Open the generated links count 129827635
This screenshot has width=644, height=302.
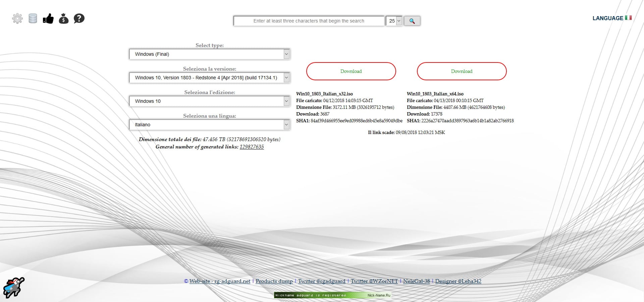(252, 147)
